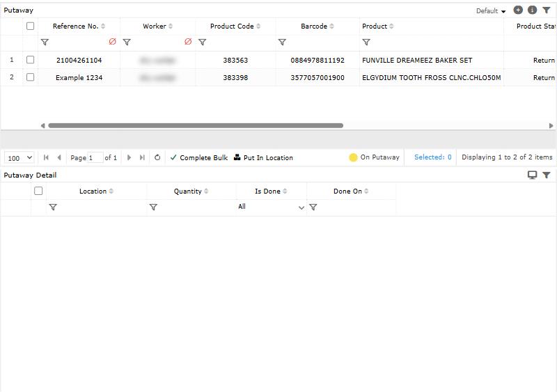Click reference cell Example 1234

pos(79,77)
